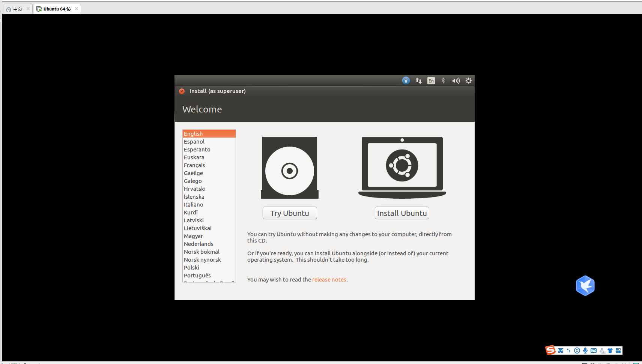This screenshot has width=642, height=364.
Task: Click the home icon on 主页 tab
Action: 9,9
